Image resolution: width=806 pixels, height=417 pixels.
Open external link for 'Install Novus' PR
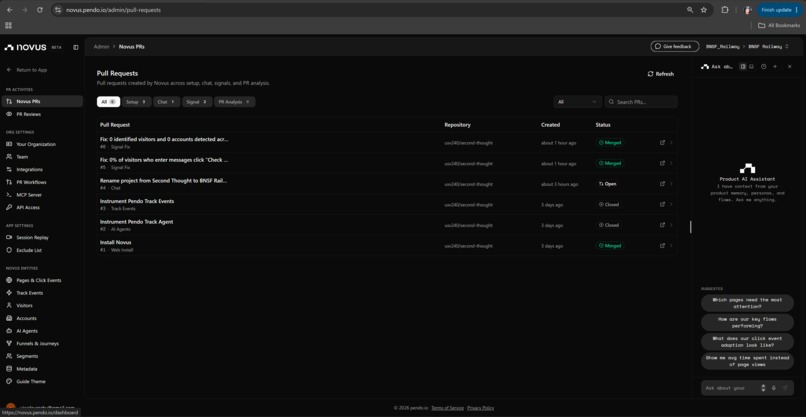pos(662,246)
